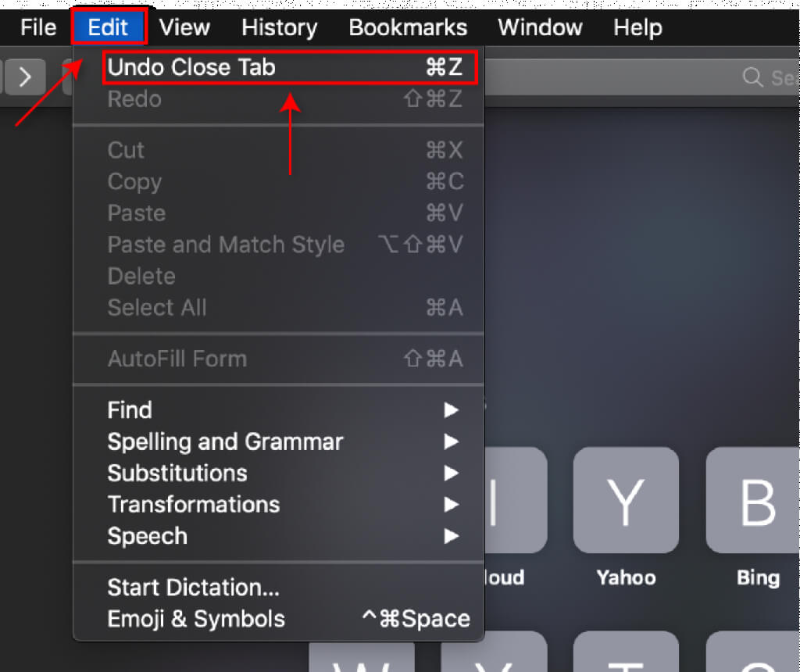800x672 pixels.
Task: Open the Bookmarks menu
Action: point(408,28)
